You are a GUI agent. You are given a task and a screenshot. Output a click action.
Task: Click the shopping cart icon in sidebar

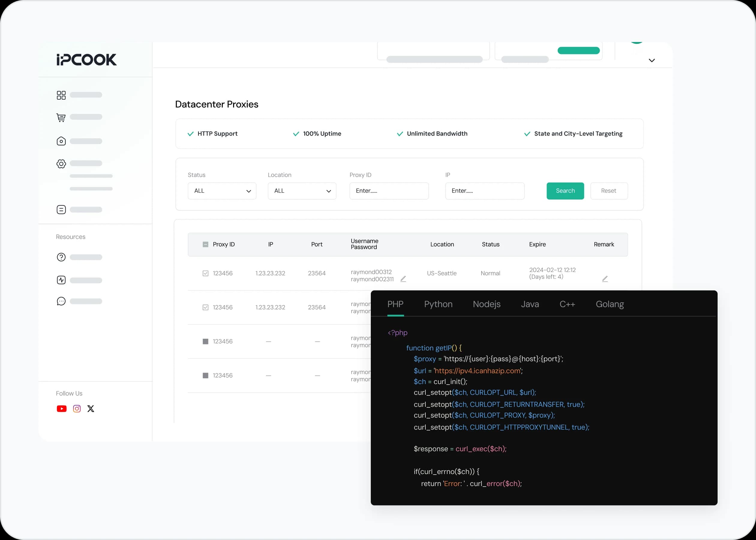click(61, 117)
